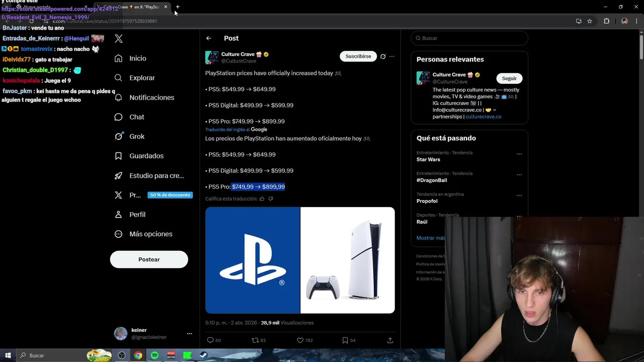
Task: Open Estudio para creadores rocket item
Action: [x=149, y=175]
